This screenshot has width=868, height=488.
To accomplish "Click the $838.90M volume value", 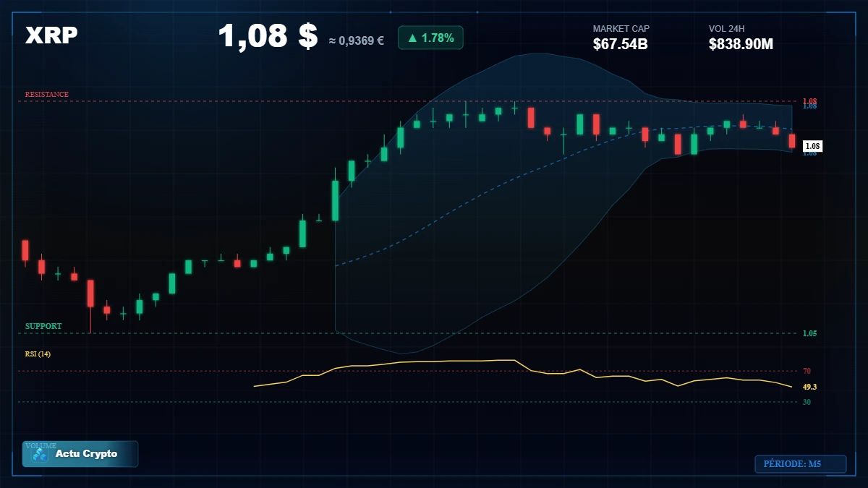I will pyautogui.click(x=741, y=44).
